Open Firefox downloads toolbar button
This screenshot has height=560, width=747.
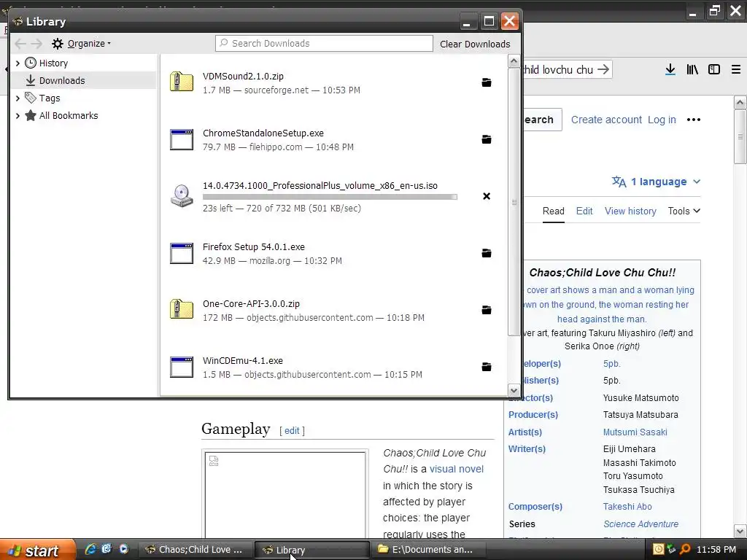[670, 69]
